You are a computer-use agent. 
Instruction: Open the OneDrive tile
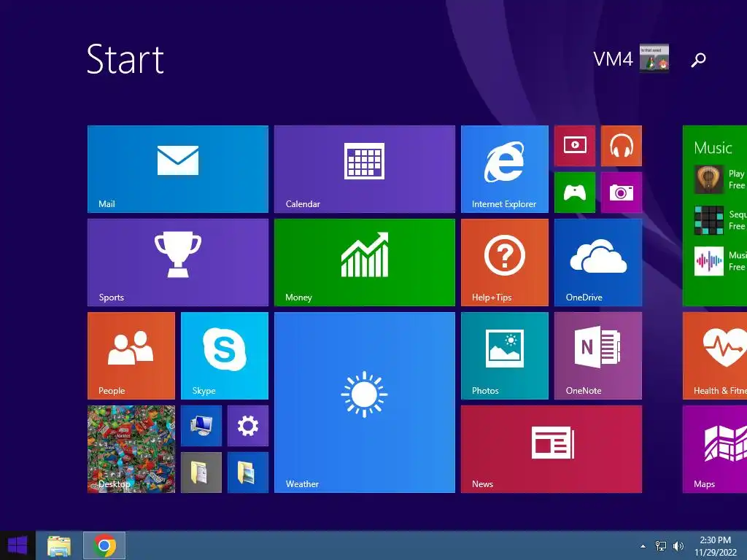pos(598,262)
